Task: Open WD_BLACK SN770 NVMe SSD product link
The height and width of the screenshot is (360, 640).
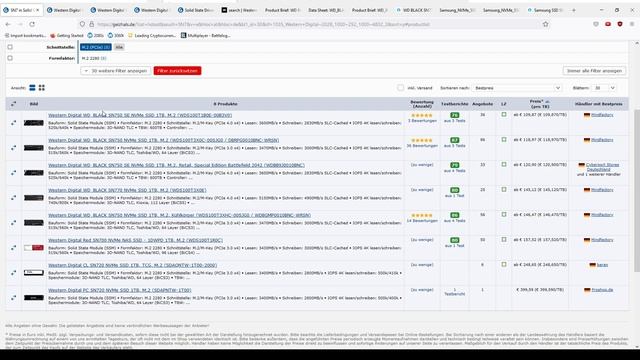Action: pyautogui.click(x=127, y=190)
